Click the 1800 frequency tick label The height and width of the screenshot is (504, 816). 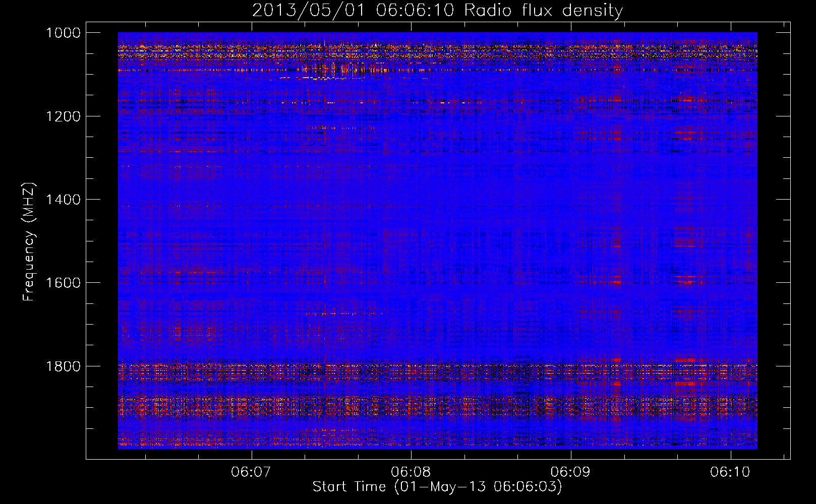63,366
